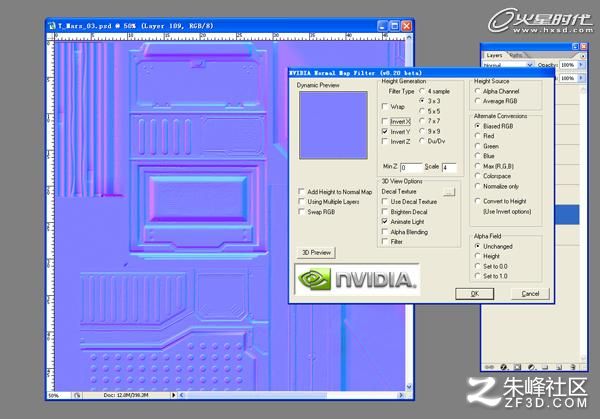Viewport: 600px width, 419px height.
Task: Enable the Invert Z checkbox
Action: click(x=385, y=141)
